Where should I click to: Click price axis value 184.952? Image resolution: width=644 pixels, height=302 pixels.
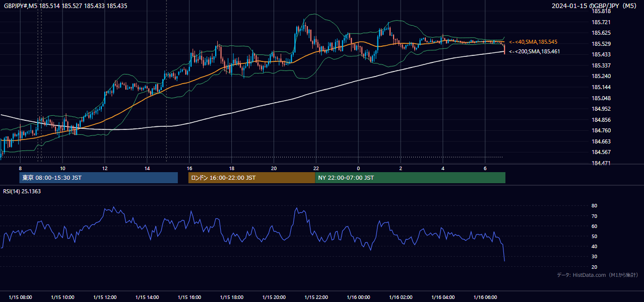pyautogui.click(x=601, y=109)
